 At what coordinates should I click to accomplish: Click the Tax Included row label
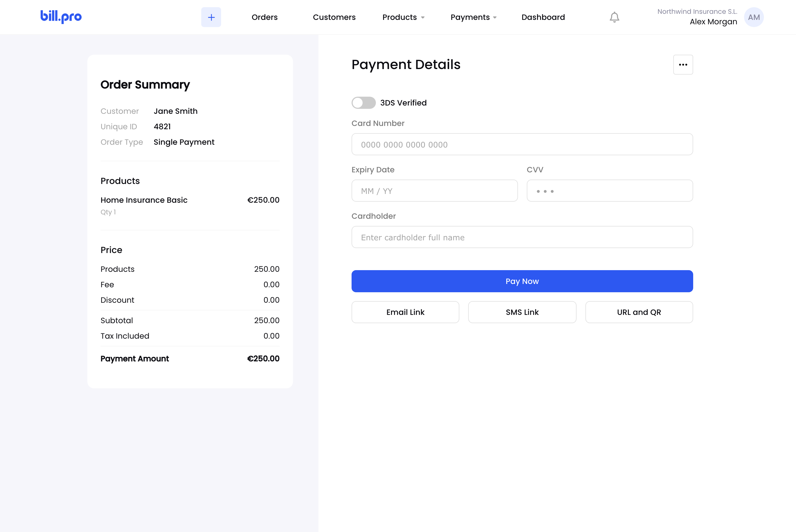(x=125, y=336)
